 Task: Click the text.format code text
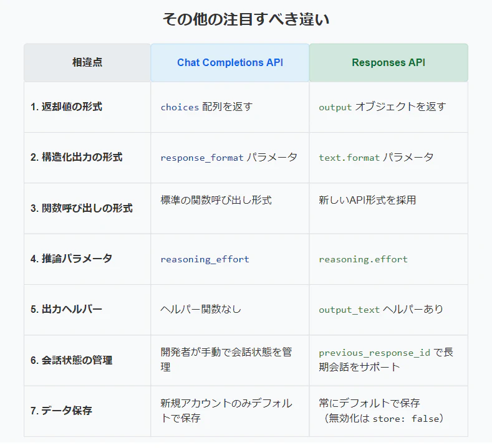coord(349,158)
